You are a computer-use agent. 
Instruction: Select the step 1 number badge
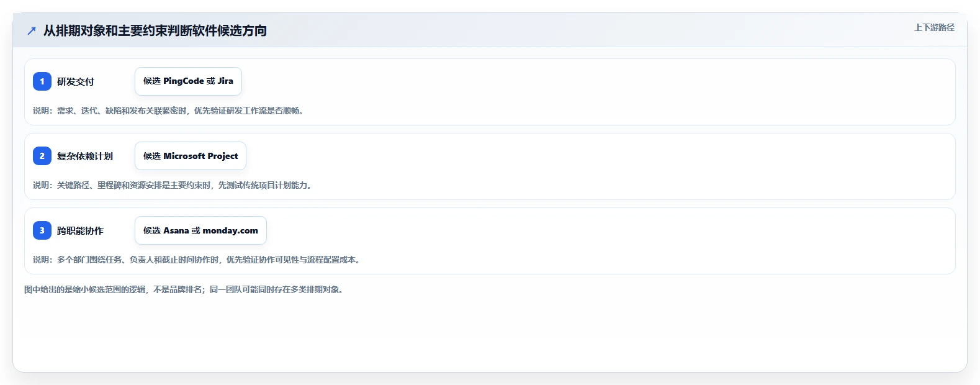pos(42,81)
